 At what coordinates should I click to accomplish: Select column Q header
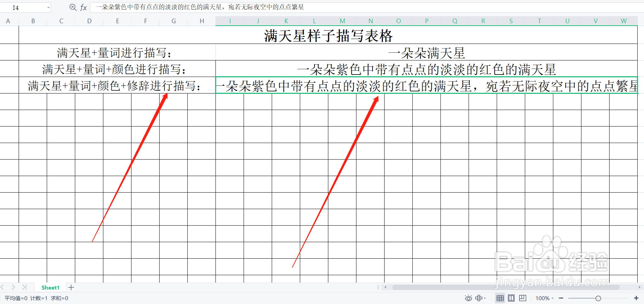pyautogui.click(x=455, y=21)
